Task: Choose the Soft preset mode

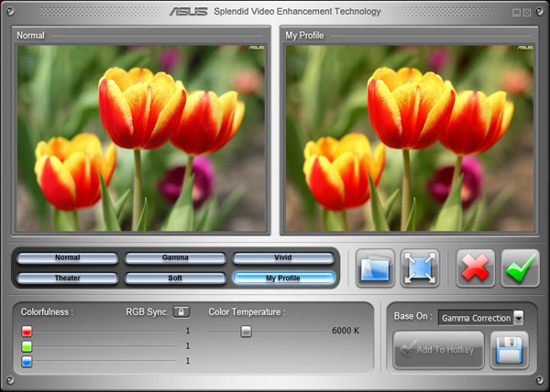Action: pos(175,278)
